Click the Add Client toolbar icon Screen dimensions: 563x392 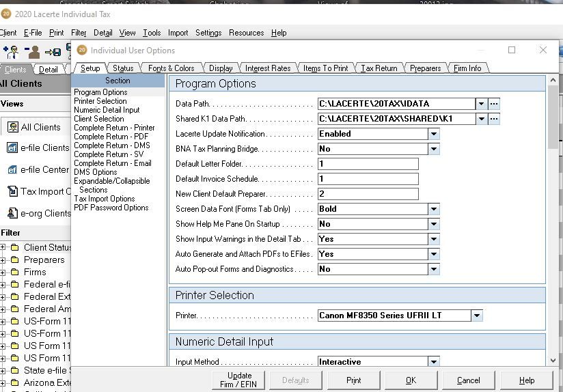(12, 52)
